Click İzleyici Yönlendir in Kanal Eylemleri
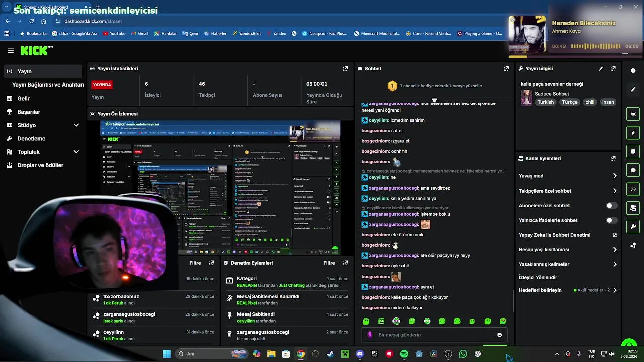 tap(538, 277)
